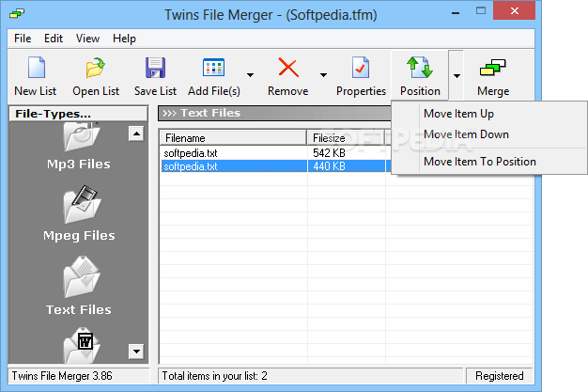Image resolution: width=588 pixels, height=392 pixels.
Task: Close the Twins File Merger window
Action: 514,11
